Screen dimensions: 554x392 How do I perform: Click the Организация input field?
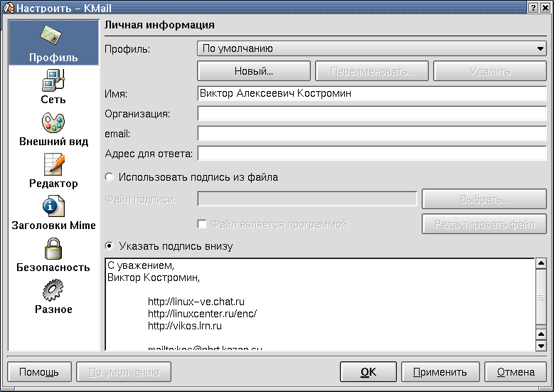(372, 114)
